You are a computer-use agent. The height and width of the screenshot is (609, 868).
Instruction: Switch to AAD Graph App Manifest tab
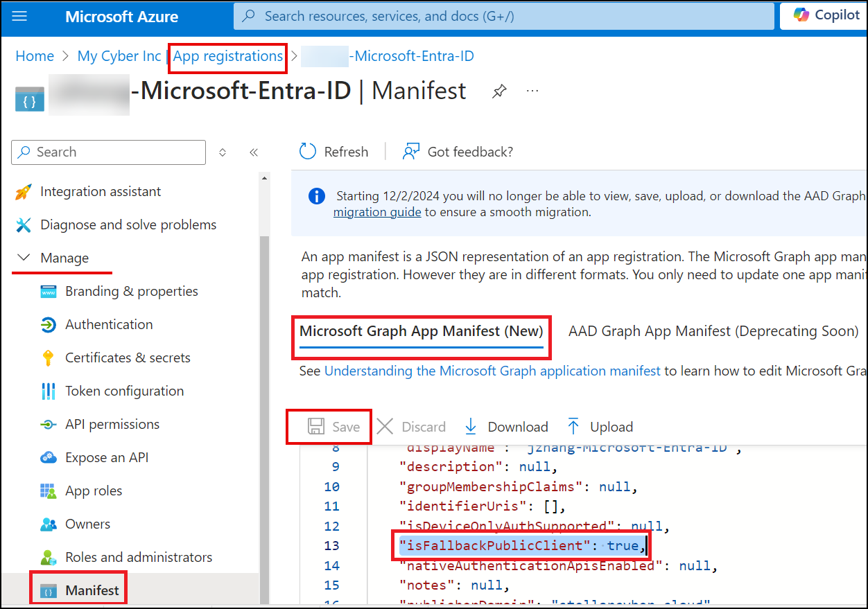pos(713,331)
